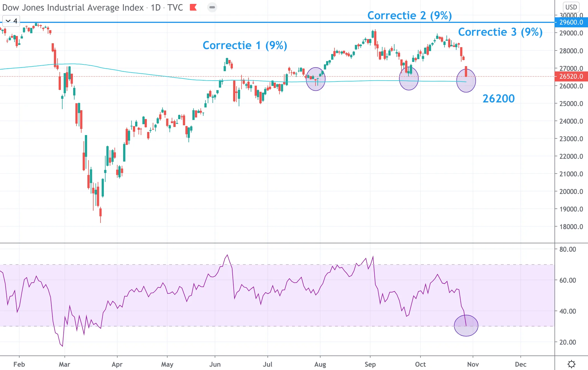Click the red flag icon beside TVC

193,7
